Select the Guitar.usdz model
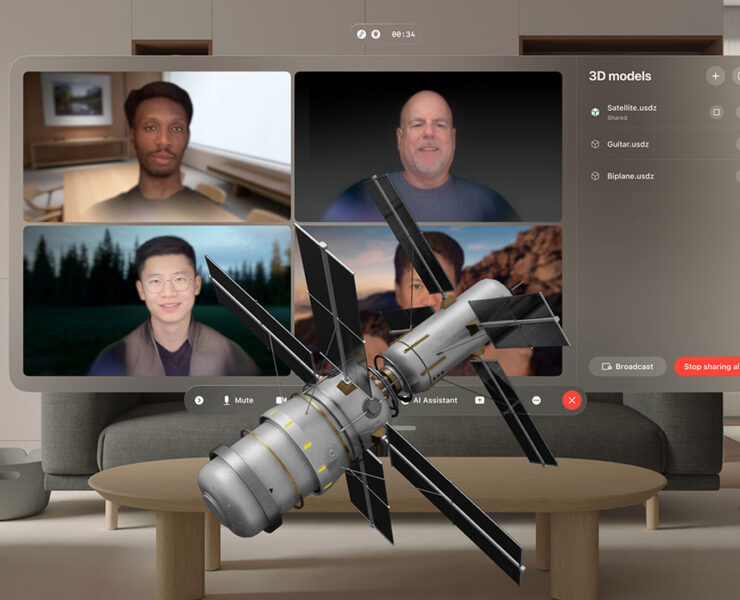Image resolution: width=740 pixels, height=600 pixels. click(663, 144)
